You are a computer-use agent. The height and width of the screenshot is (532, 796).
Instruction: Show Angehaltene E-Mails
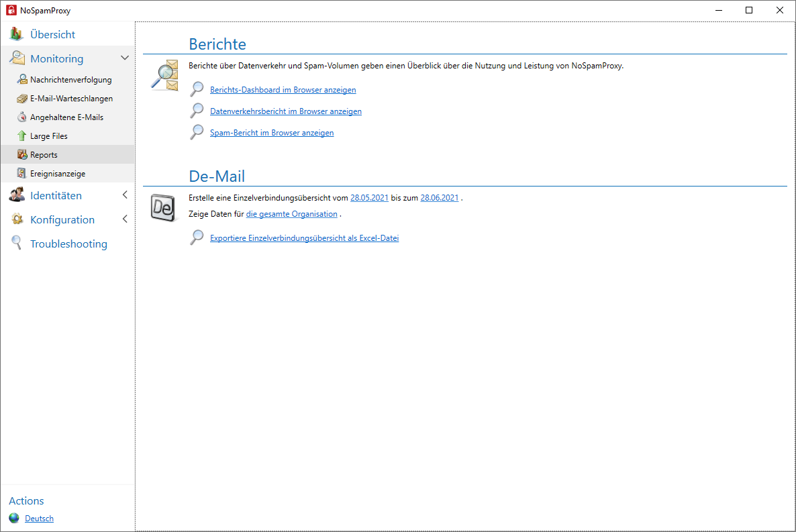click(x=66, y=117)
